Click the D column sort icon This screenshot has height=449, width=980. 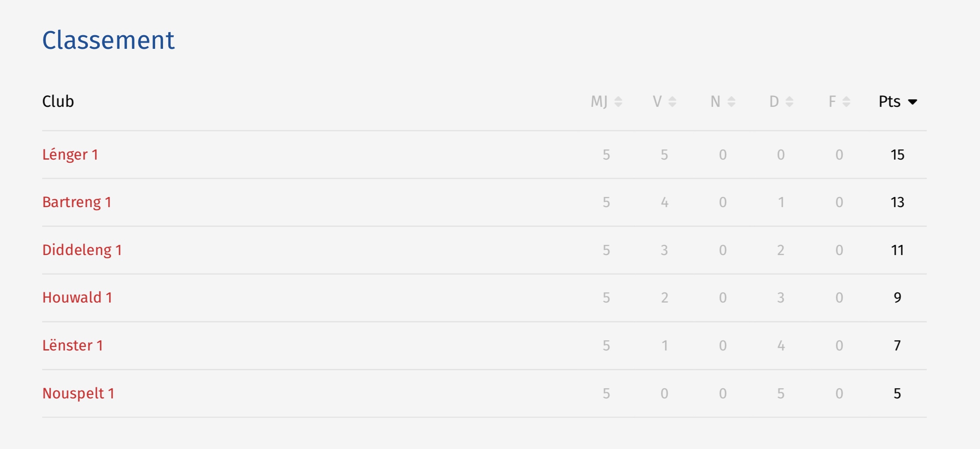(x=790, y=102)
